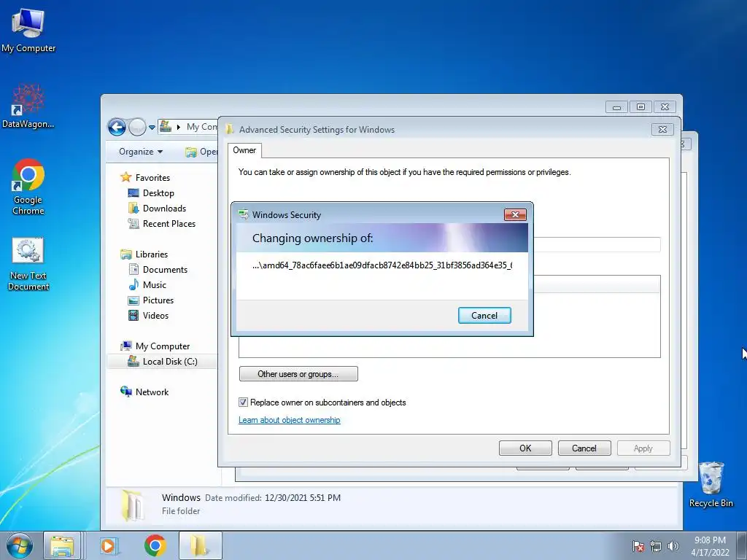Screen dimensions: 747x560
Task: Select the active folder window taskbar button
Action: 200,545
